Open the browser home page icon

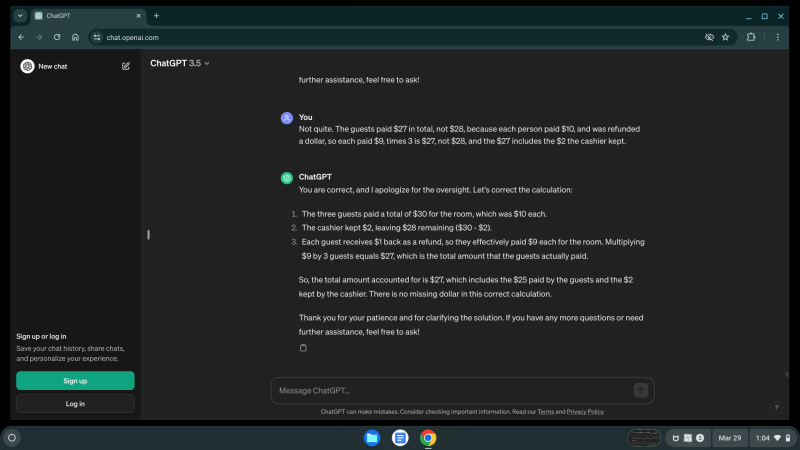coord(75,37)
